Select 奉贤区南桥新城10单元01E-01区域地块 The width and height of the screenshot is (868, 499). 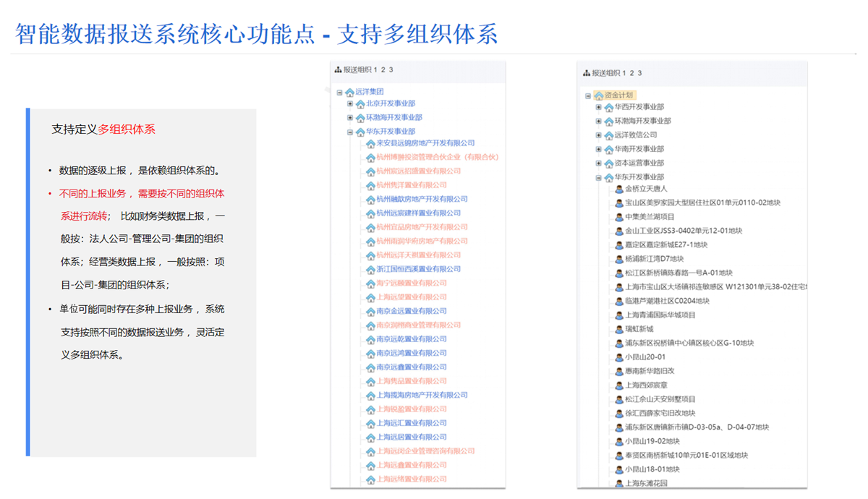[x=686, y=456]
